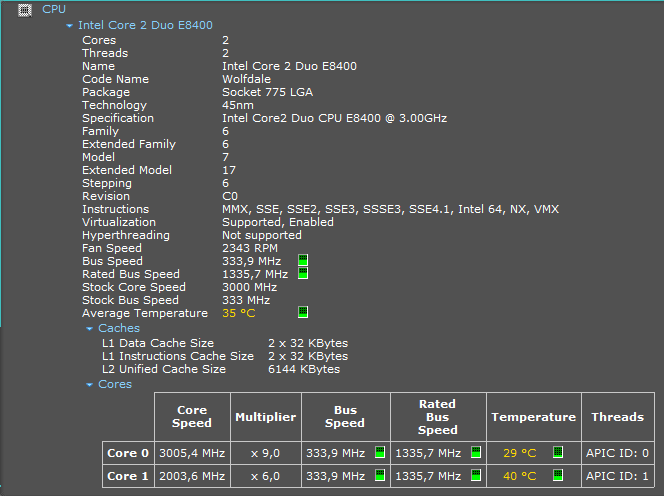This screenshot has height=496, width=664.
Task: Click the Caches heading text
Action: pyautogui.click(x=119, y=328)
